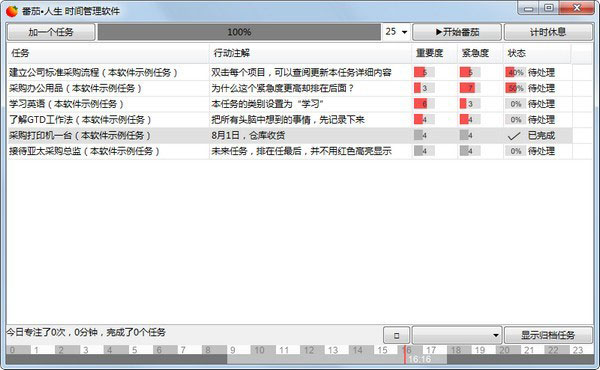The image size is (600, 370).
Task: Maximize the 番茄•人生 window
Action: [549, 8]
